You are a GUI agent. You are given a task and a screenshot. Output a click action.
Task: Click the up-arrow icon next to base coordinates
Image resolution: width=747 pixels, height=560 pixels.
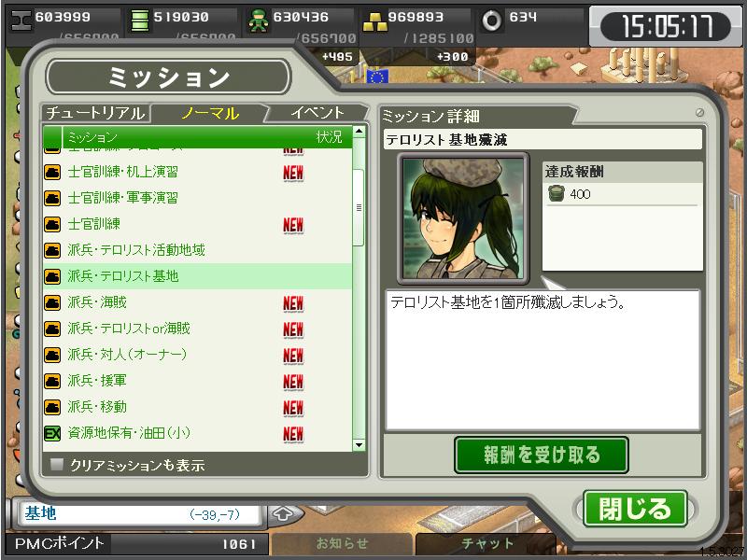[284, 514]
